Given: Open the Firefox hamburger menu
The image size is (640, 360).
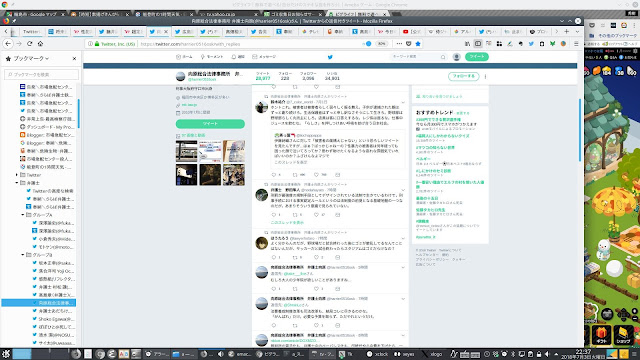Looking at the screenshot, I should pos(576,44).
